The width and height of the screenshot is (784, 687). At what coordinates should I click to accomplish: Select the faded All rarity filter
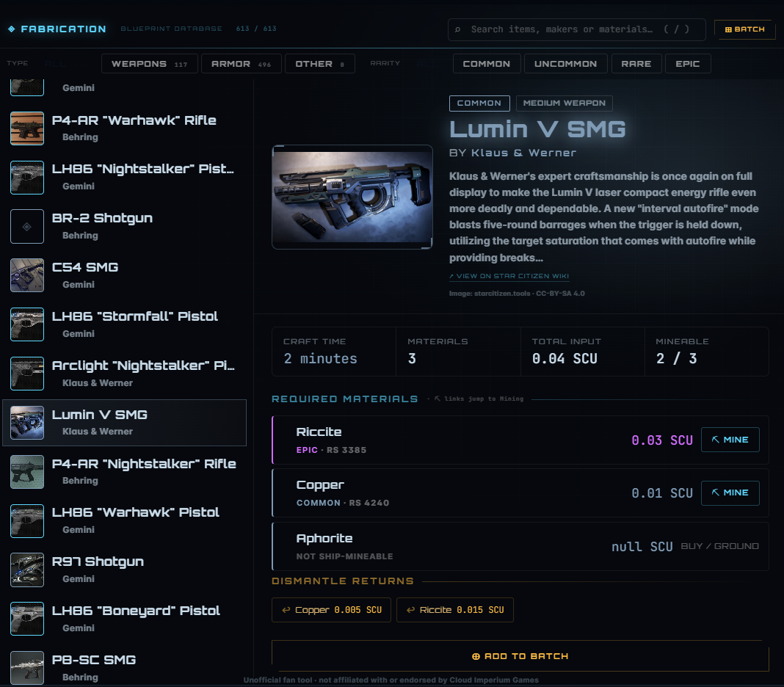coord(427,64)
